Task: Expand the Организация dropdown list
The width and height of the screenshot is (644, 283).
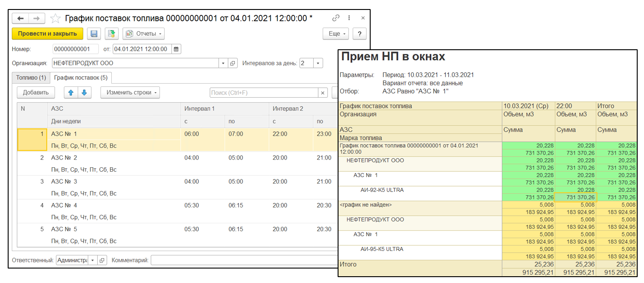Action: tap(223, 63)
